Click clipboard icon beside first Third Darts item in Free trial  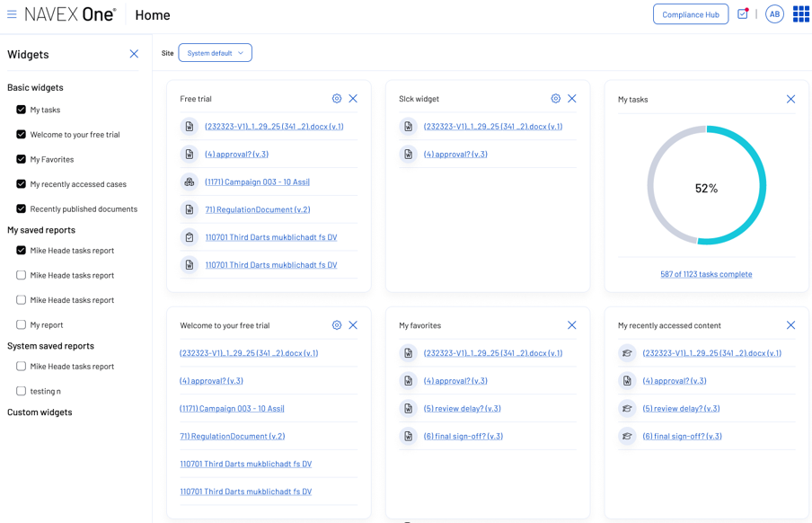190,237
